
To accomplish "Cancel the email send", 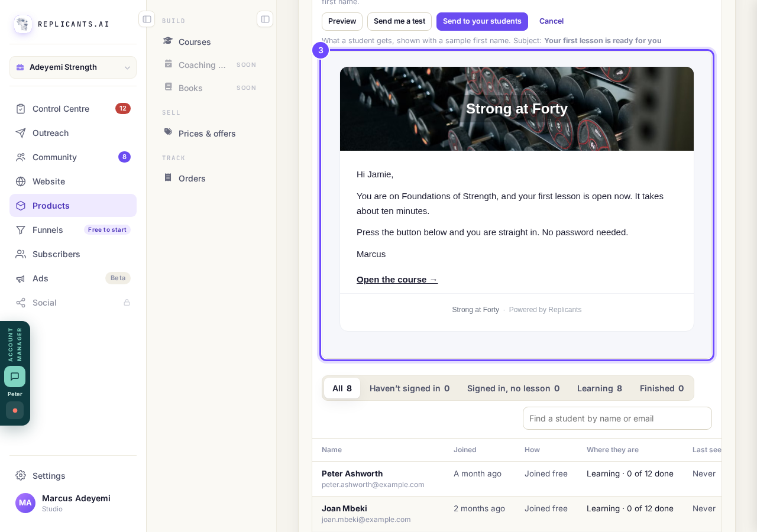I will pyautogui.click(x=551, y=21).
